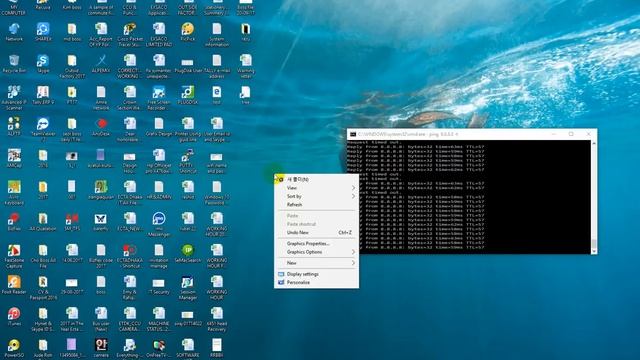Select Undo New in context menu
Image resolution: width=640 pixels, height=360 pixels.
pos(317,232)
